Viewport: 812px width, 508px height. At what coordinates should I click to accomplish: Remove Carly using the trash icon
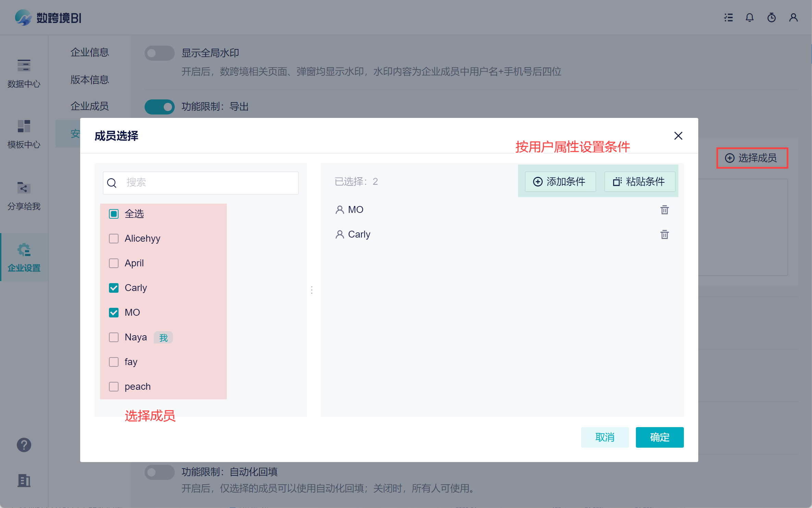coord(664,234)
